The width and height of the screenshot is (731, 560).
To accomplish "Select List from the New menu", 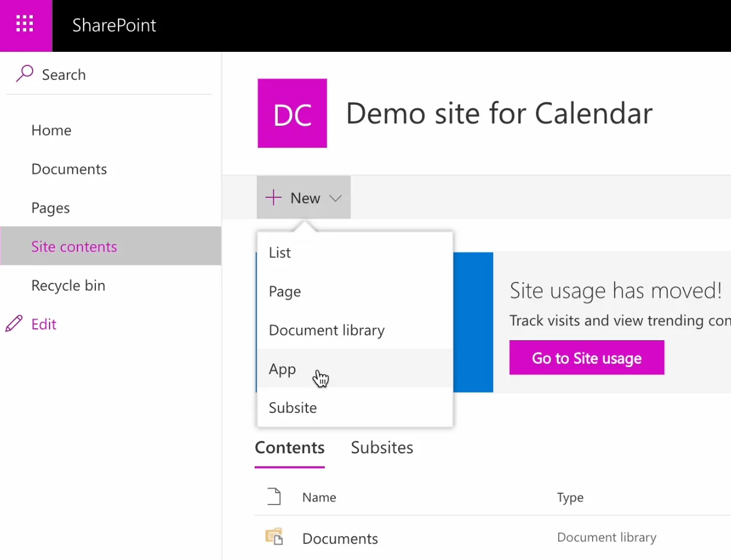I will [355, 253].
